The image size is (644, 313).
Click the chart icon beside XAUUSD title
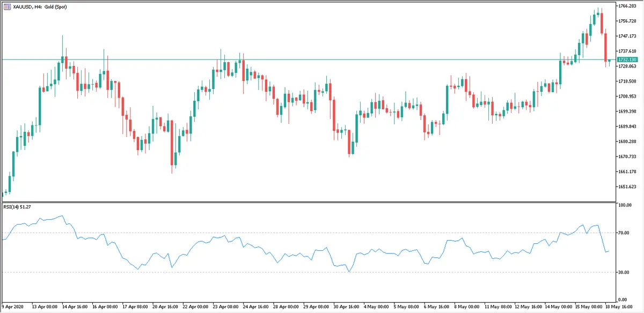(x=7, y=5)
